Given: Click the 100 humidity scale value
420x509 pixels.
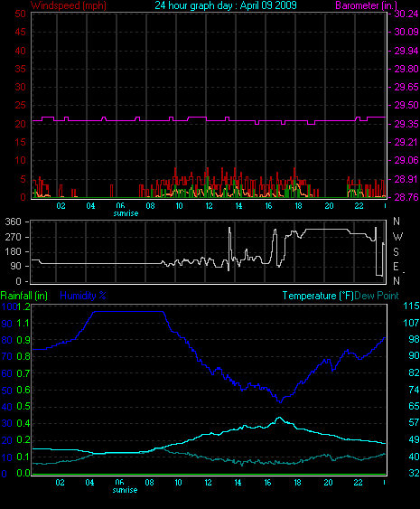Looking at the screenshot, I should 9,306.
